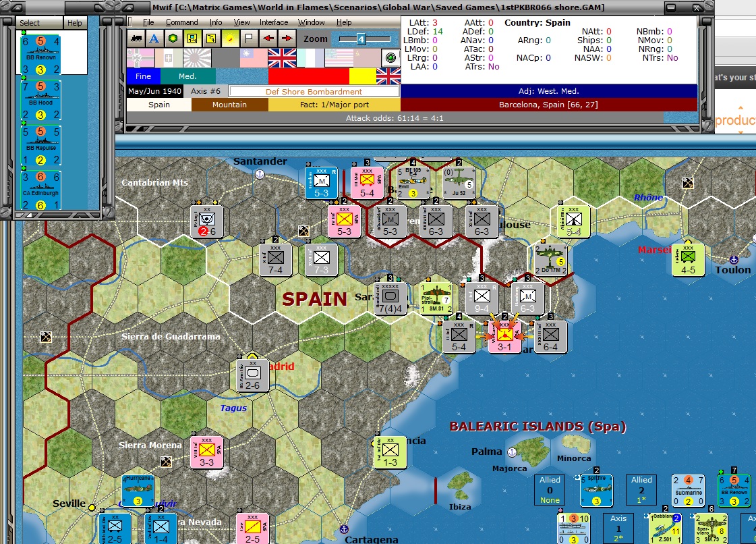756x544 pixels.
Task: Select the Italian flag in the flag row
Action: pos(169,58)
